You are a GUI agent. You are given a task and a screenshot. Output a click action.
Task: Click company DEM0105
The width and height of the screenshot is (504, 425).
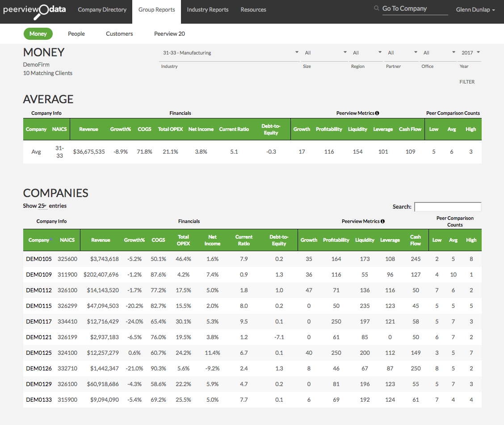pos(39,259)
